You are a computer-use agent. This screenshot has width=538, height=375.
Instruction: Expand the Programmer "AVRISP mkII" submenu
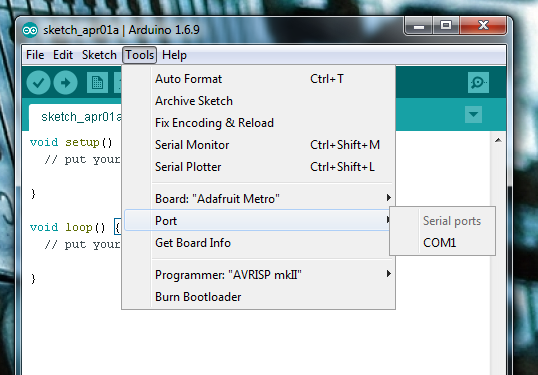point(258,275)
